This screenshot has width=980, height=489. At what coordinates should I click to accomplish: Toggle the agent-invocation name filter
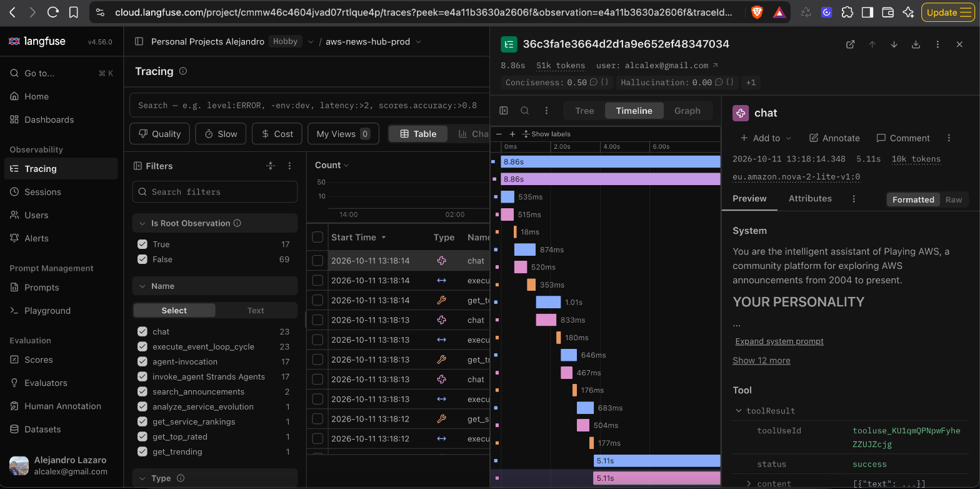point(141,362)
